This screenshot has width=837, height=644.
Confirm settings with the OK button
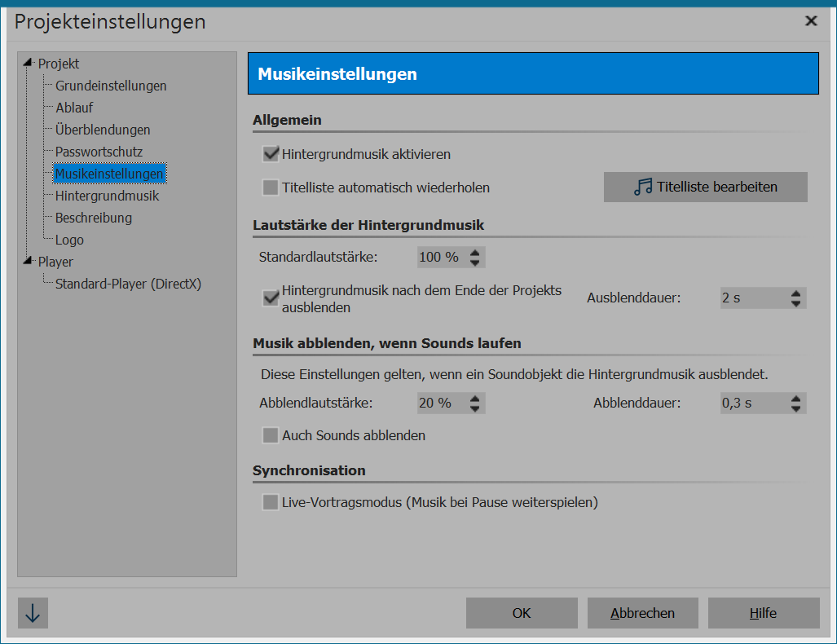522,612
